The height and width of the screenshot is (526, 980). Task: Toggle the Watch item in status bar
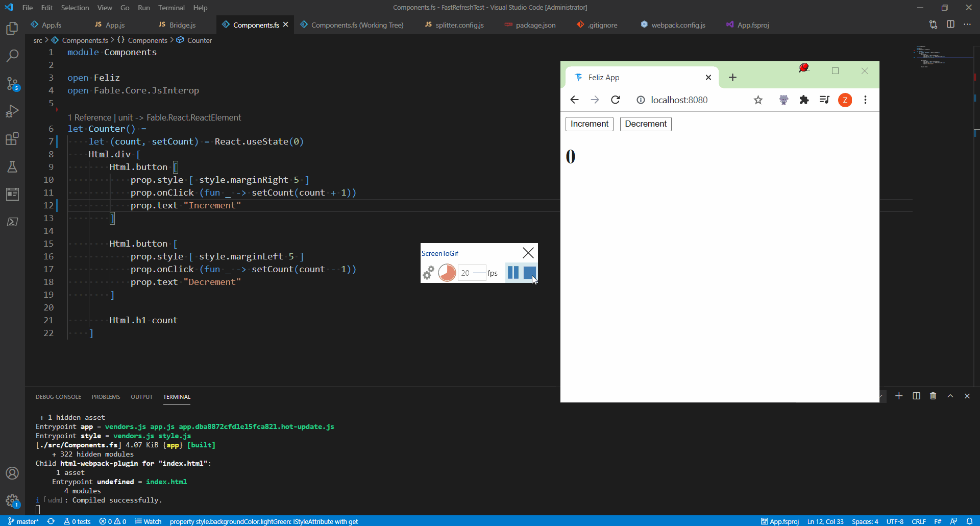point(148,521)
